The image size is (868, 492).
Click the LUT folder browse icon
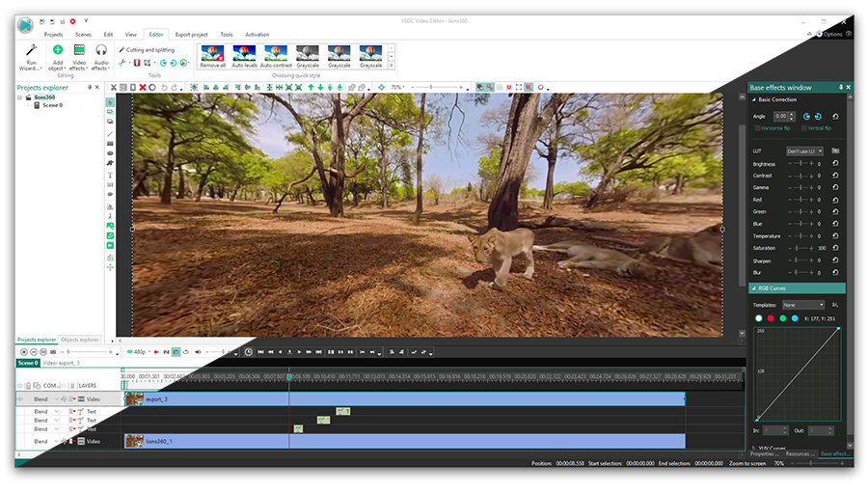[835, 150]
